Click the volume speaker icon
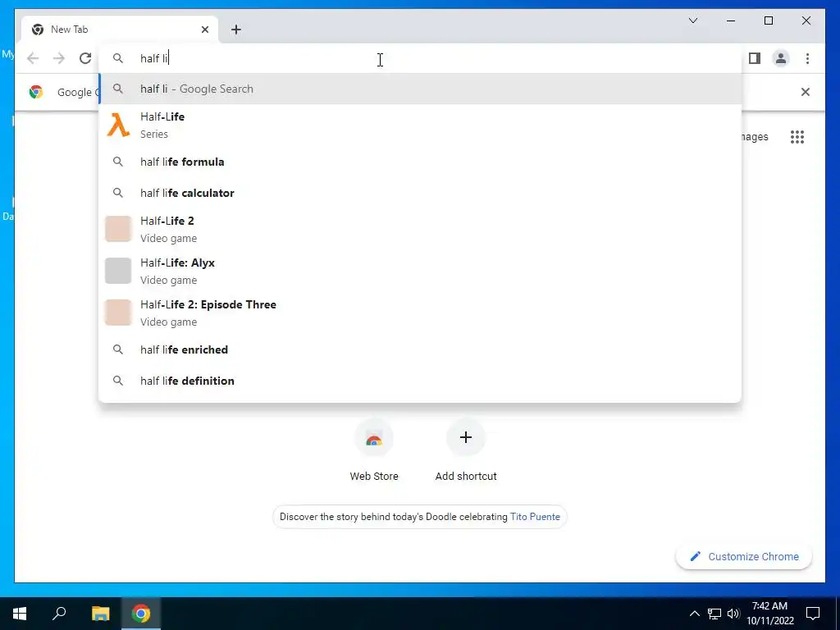 tap(733, 614)
